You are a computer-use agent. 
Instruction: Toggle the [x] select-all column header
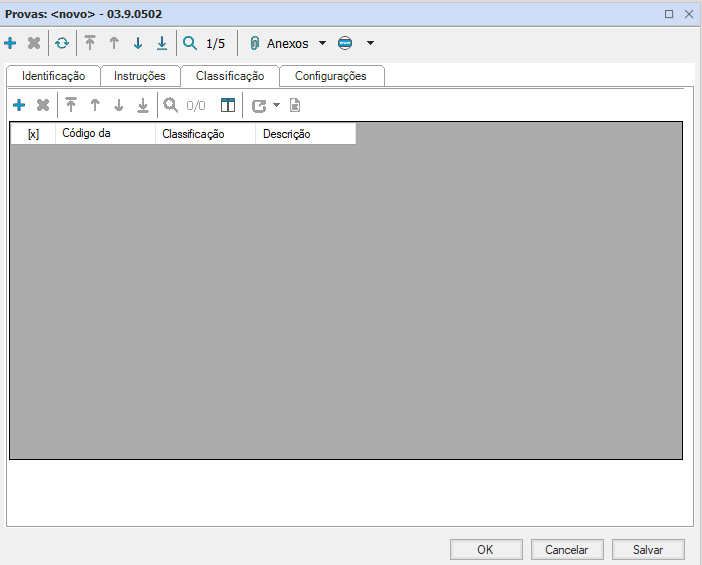point(33,134)
